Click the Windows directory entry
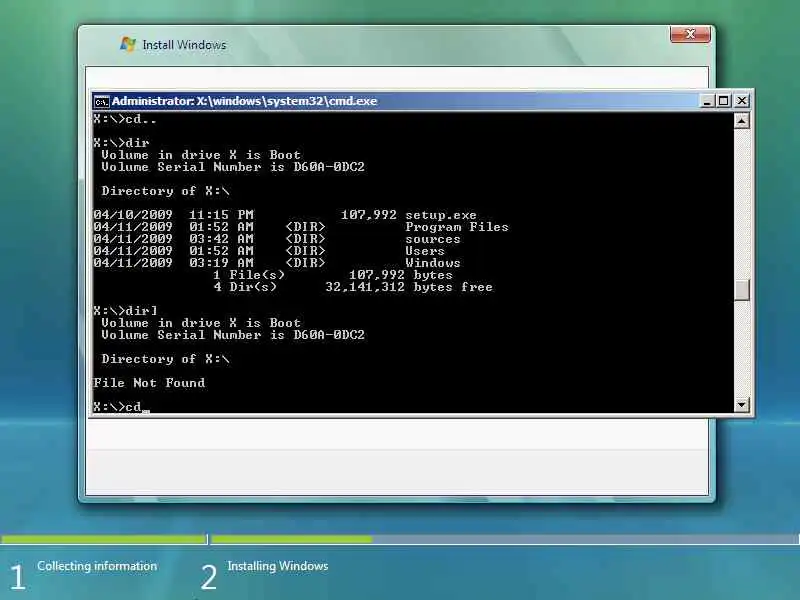The width and height of the screenshot is (800, 600). click(x=433, y=263)
